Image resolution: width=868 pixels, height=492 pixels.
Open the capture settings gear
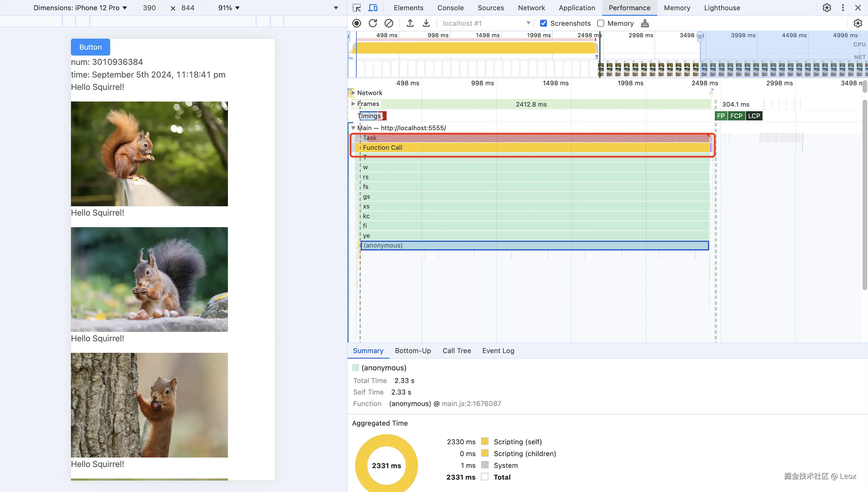coord(858,23)
